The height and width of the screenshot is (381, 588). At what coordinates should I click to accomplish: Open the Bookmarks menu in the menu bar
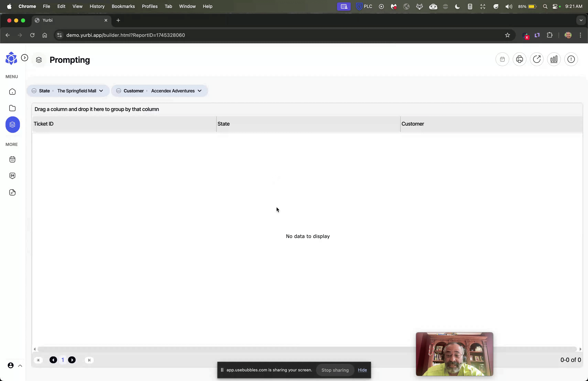(123, 6)
